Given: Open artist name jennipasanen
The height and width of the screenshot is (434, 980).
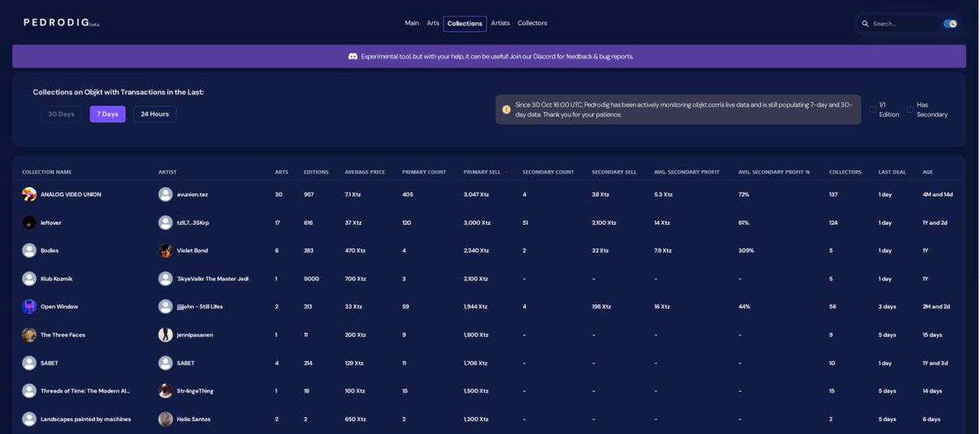Looking at the screenshot, I should pos(194,334).
